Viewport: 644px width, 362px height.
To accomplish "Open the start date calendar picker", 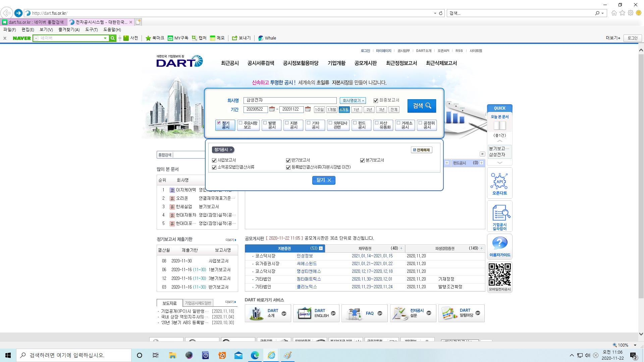I will tap(272, 109).
